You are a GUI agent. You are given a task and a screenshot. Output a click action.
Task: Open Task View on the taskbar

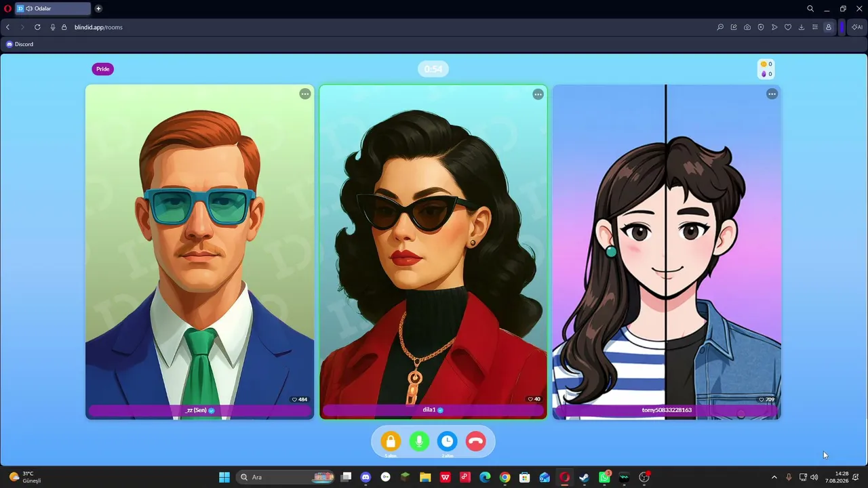click(347, 477)
